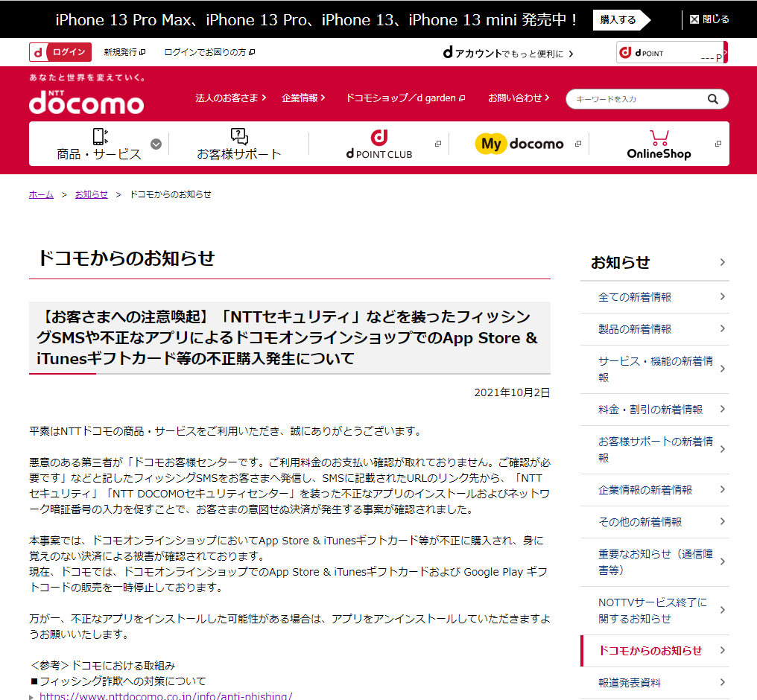Open 料金・割引の新着情報 in sidebar
757x700 pixels.
650,410
